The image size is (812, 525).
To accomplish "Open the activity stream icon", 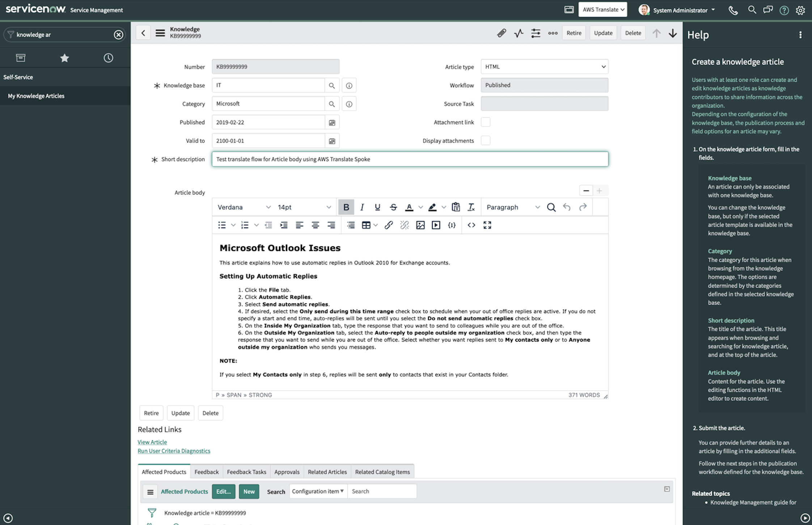I will point(519,33).
